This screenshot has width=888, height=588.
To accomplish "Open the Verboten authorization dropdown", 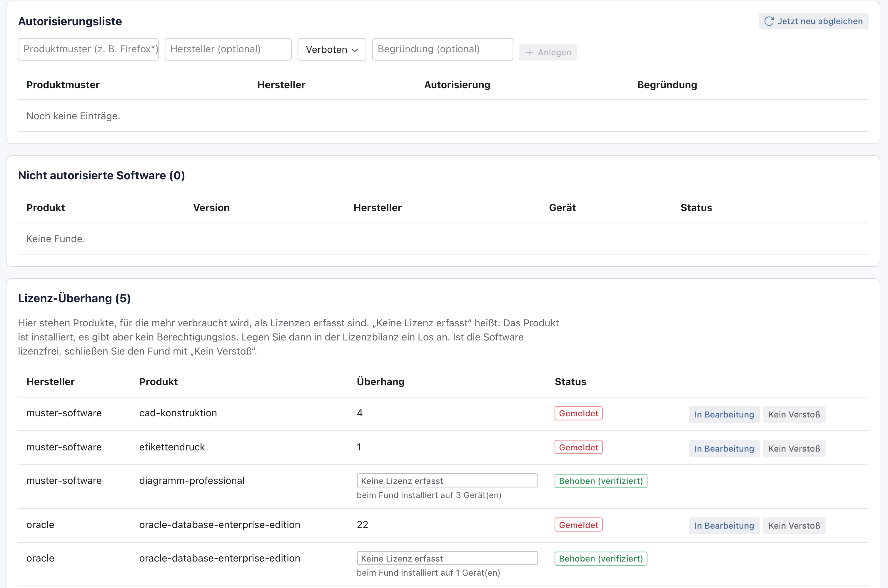I will (x=331, y=49).
